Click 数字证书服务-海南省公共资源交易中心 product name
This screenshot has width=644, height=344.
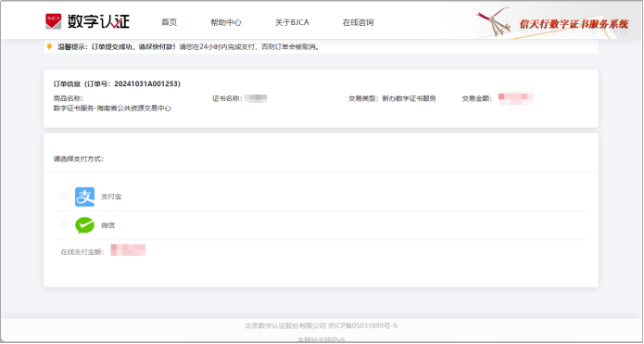pos(112,108)
